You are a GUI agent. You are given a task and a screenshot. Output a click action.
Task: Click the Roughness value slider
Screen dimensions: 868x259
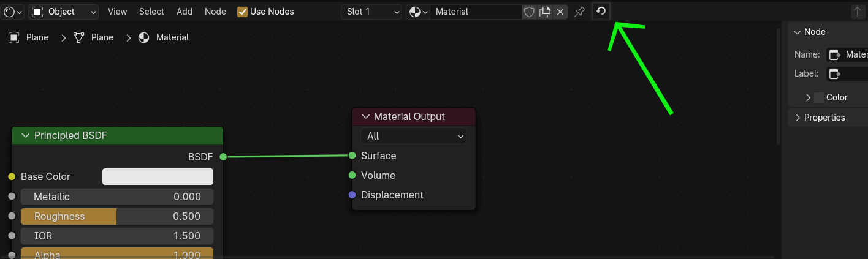tap(117, 216)
